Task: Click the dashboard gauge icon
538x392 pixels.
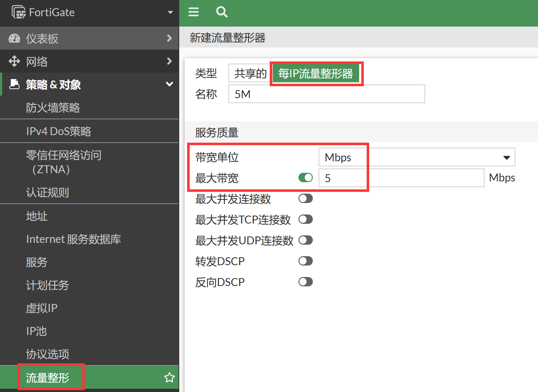Action: point(14,38)
